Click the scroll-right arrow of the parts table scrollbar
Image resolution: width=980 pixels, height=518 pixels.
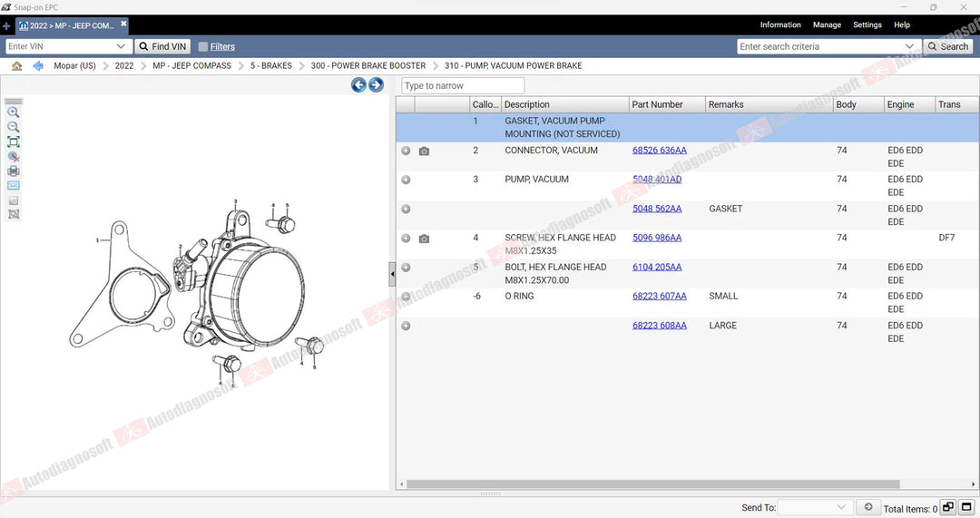973,484
